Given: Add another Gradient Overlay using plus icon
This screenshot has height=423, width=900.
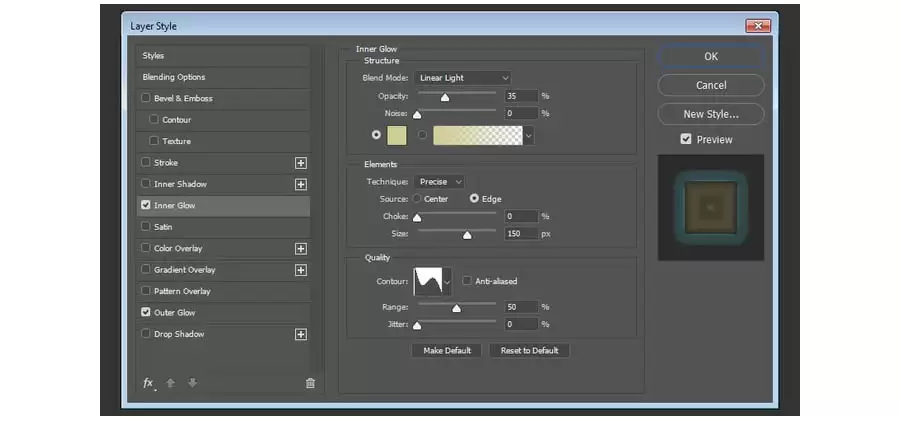Looking at the screenshot, I should 301,270.
